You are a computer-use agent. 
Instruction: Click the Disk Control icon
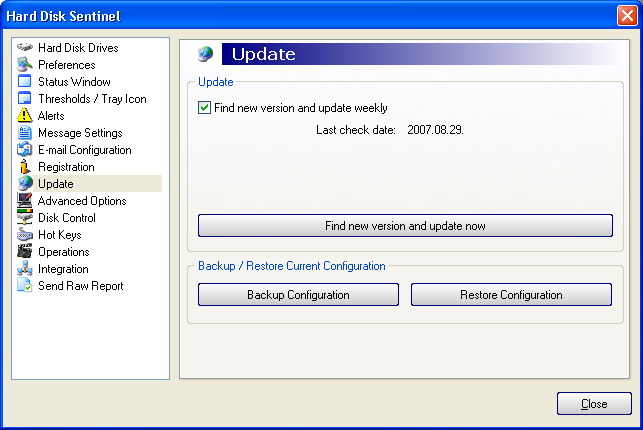point(25,217)
